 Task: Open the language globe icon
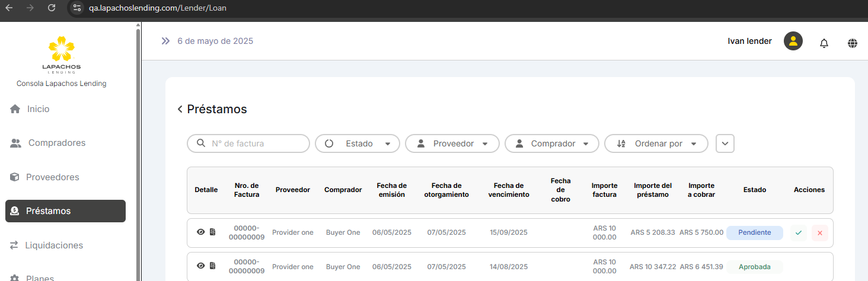853,43
